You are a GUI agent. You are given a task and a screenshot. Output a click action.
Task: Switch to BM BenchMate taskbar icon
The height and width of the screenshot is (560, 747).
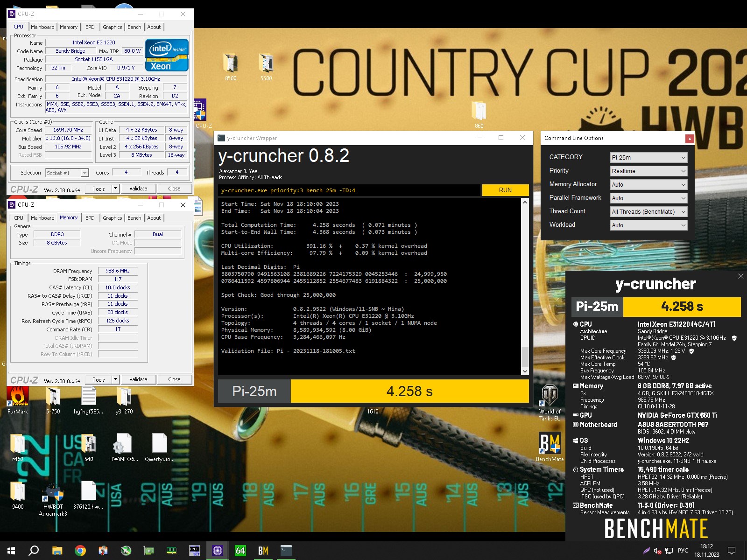tap(263, 551)
